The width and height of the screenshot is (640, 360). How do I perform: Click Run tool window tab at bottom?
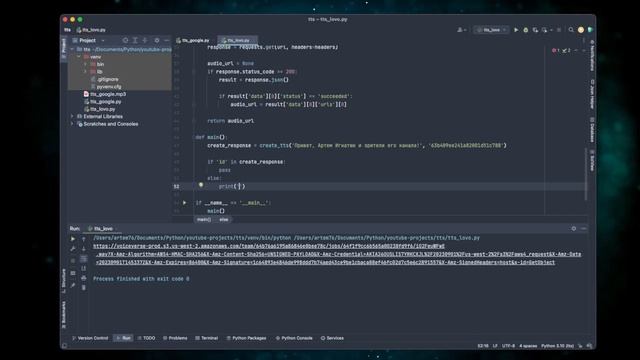click(123, 338)
